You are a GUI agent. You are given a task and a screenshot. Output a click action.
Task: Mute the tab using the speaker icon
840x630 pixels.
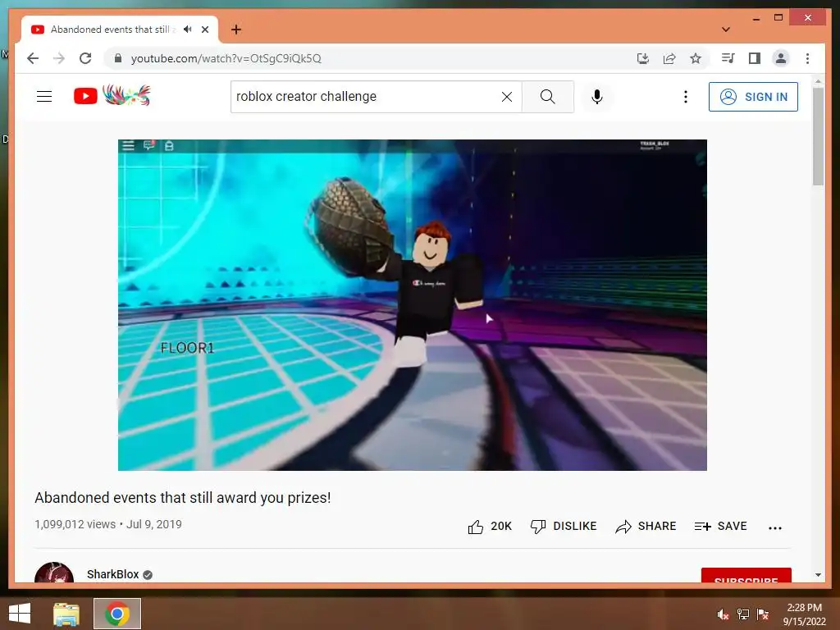187,30
